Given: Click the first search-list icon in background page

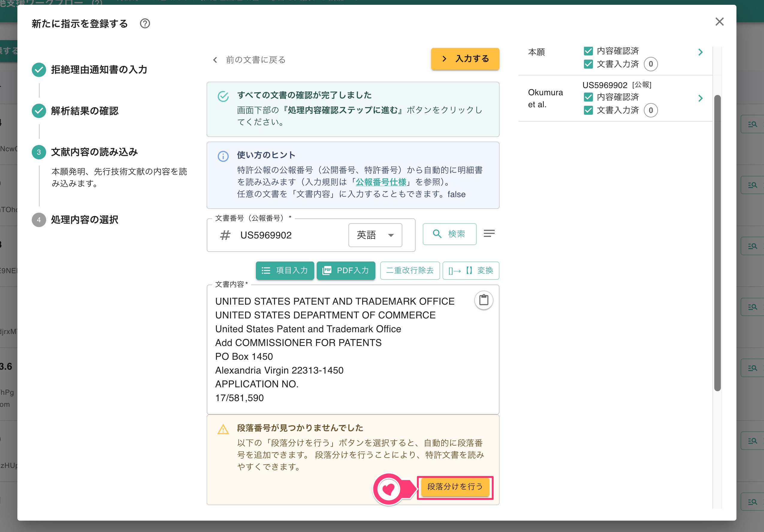Looking at the screenshot, I should [x=752, y=124].
